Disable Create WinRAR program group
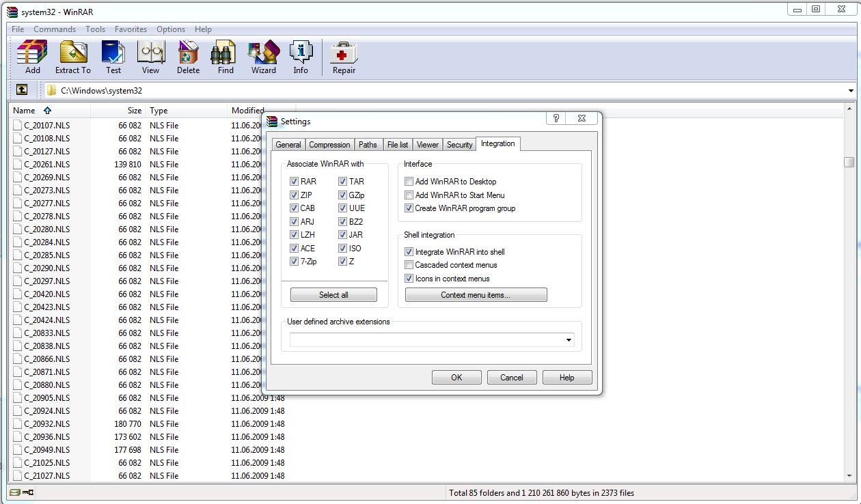Image resolution: width=861 pixels, height=504 pixels. (x=409, y=208)
